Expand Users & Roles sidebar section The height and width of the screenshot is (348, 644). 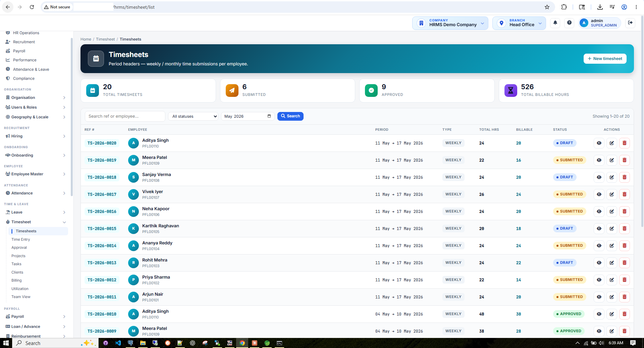click(36, 107)
